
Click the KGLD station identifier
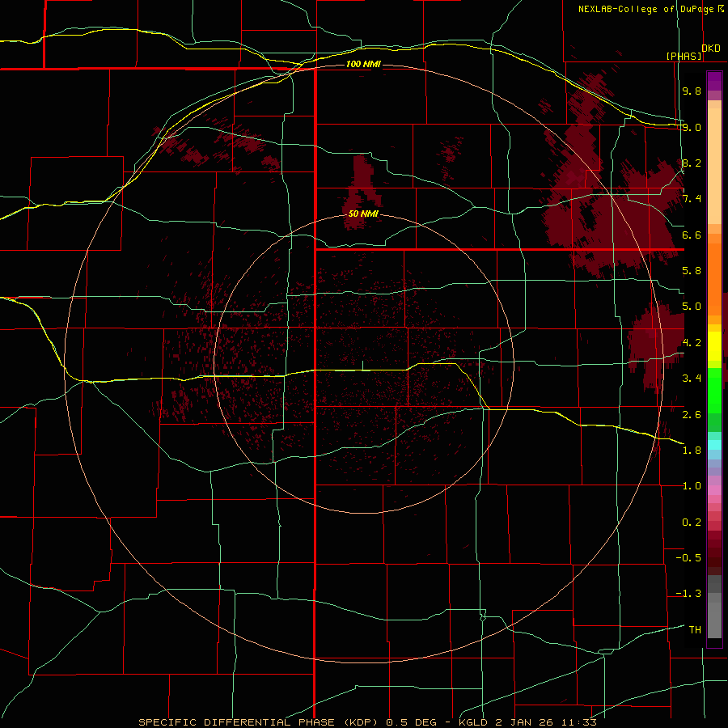474,722
